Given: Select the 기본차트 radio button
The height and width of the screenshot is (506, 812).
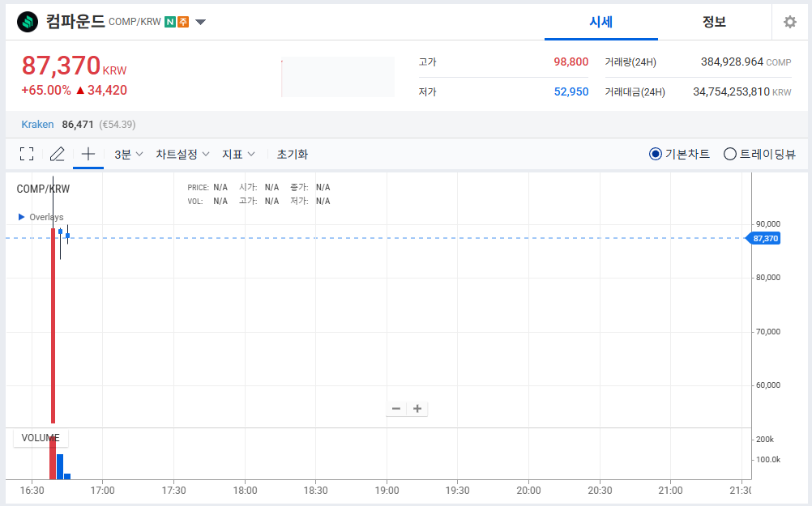Looking at the screenshot, I should pos(655,154).
